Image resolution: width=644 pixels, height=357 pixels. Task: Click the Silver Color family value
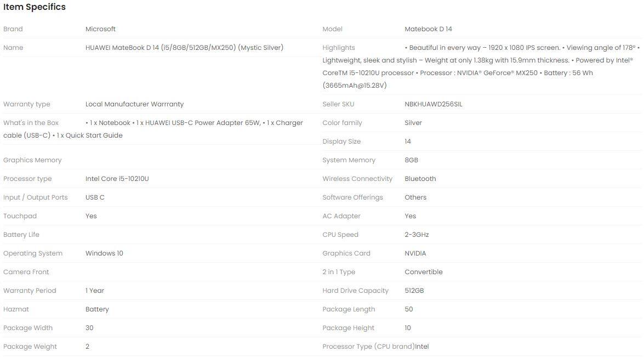click(x=413, y=123)
